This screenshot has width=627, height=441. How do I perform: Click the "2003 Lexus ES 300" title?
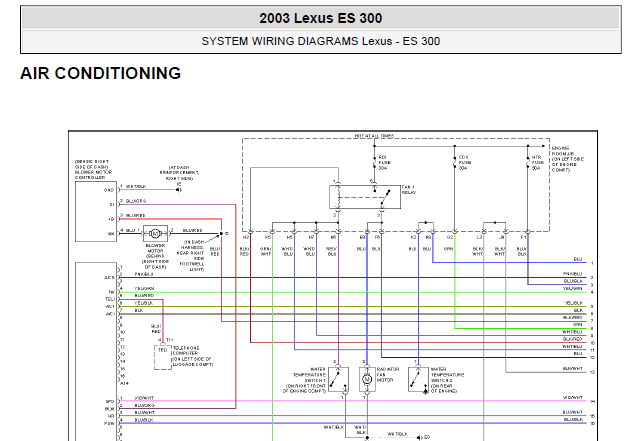tap(321, 18)
